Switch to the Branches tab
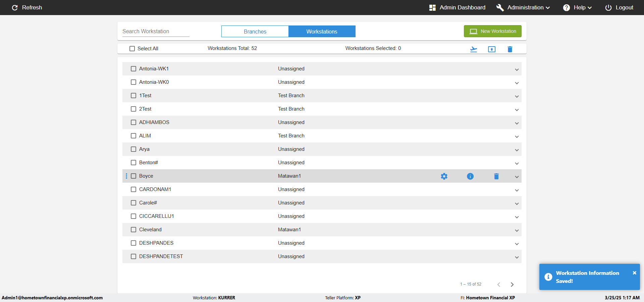The image size is (644, 302). tap(255, 32)
